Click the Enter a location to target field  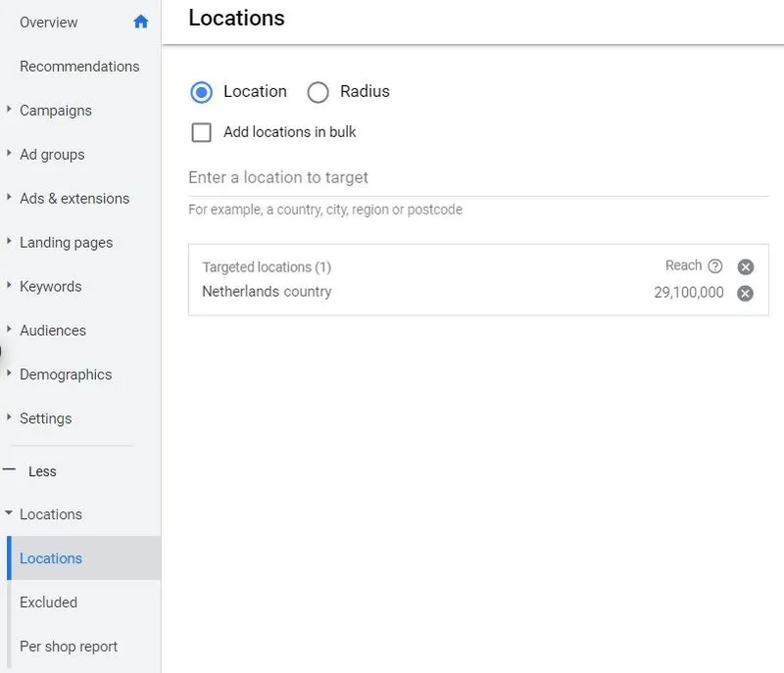[x=478, y=178]
